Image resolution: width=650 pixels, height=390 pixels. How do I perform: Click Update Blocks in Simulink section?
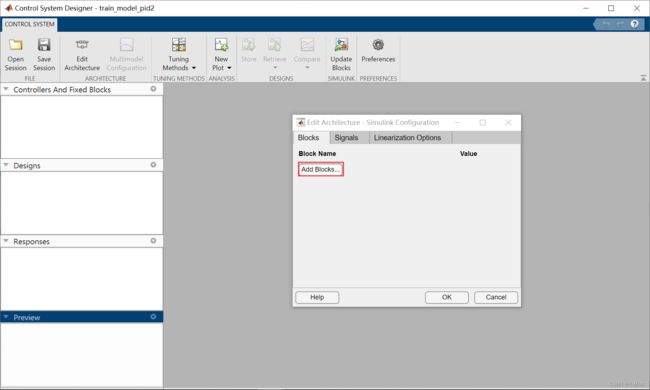[341, 55]
